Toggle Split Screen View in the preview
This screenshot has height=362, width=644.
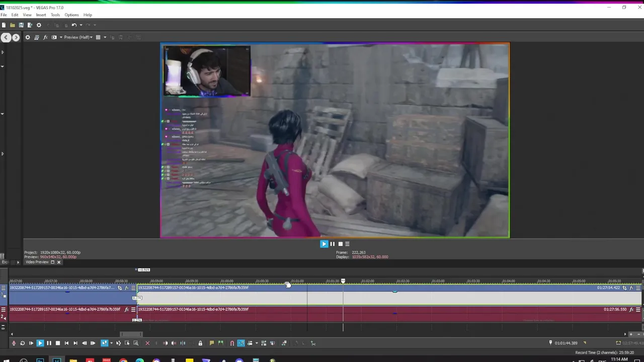pos(54,37)
